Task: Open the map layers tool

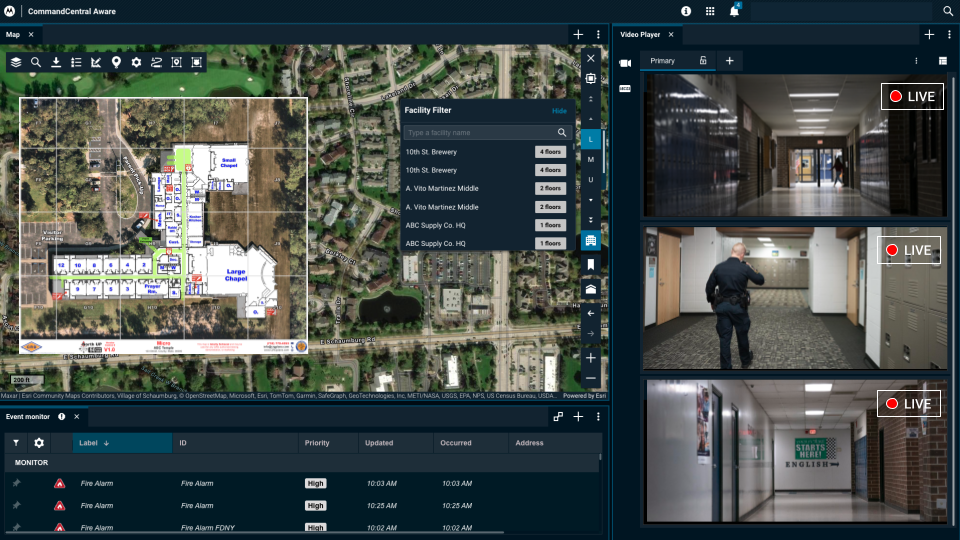Action: tap(16, 62)
